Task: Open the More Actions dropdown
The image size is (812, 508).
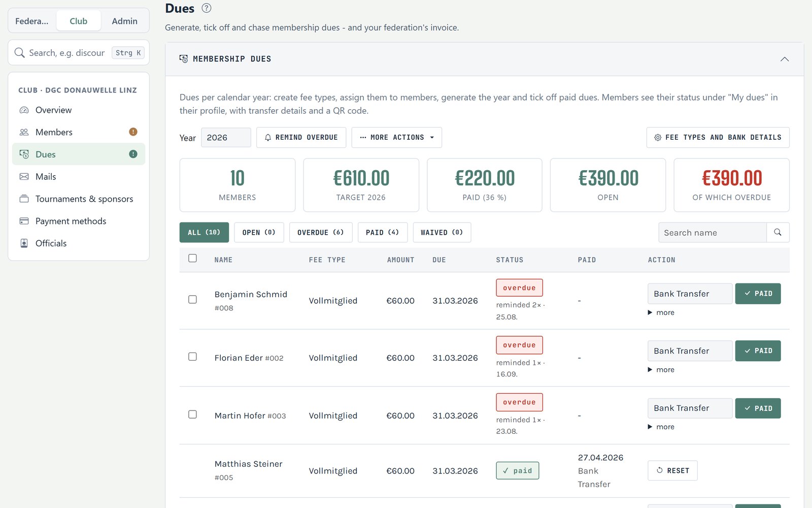Action: [397, 138]
